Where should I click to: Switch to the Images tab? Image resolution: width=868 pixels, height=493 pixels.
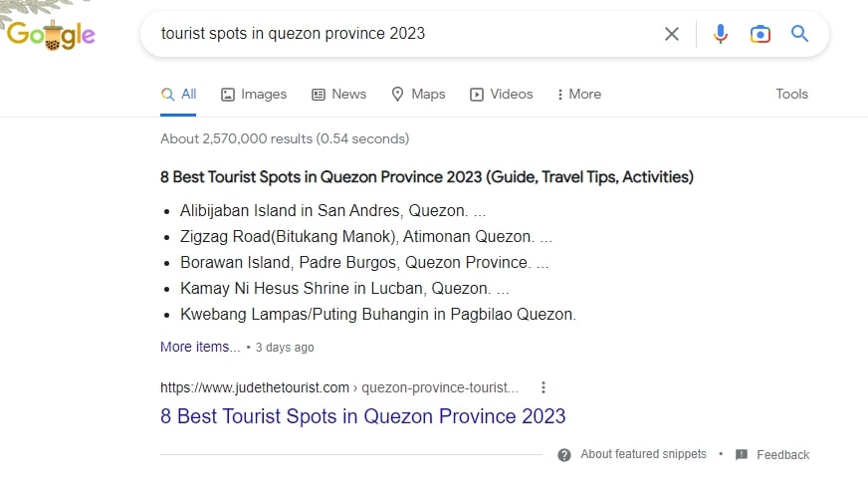[253, 94]
